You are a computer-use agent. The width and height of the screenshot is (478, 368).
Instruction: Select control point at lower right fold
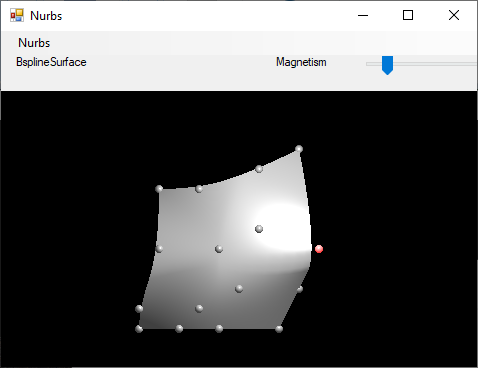coord(299,289)
